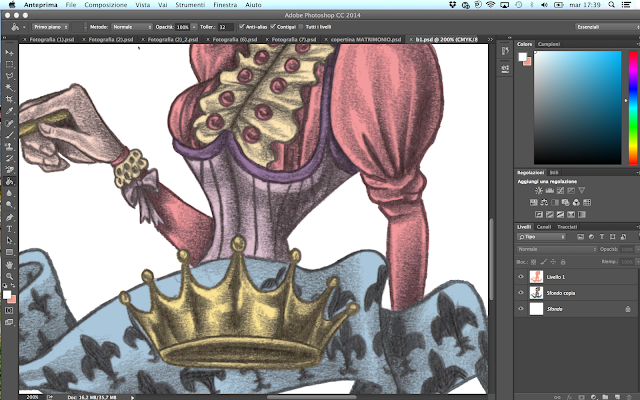Screen dimensions: 640x400
Task: Select the Blur tool
Action: [9, 193]
